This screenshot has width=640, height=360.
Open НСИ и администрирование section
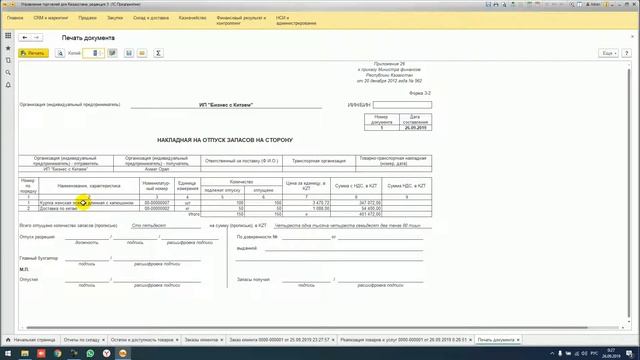(x=296, y=20)
